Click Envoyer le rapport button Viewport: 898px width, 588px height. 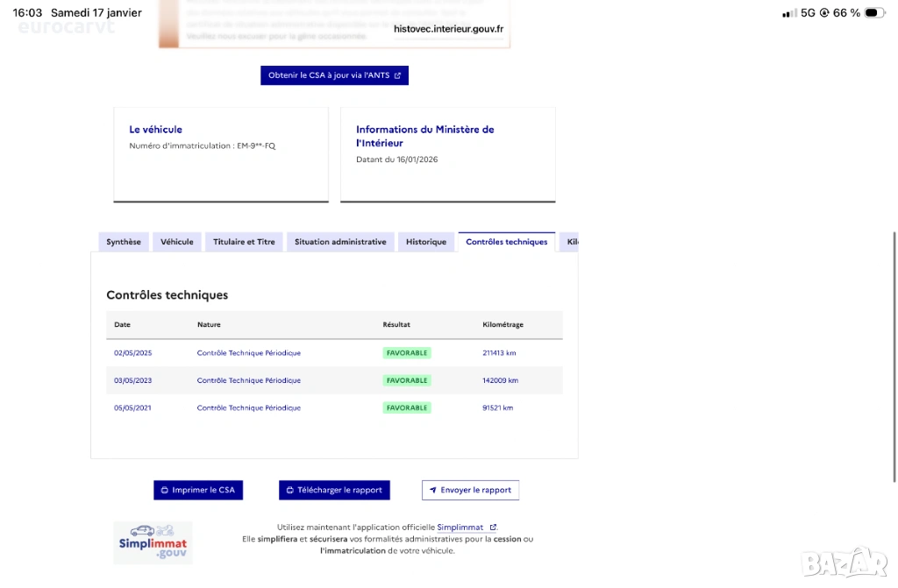(470, 490)
